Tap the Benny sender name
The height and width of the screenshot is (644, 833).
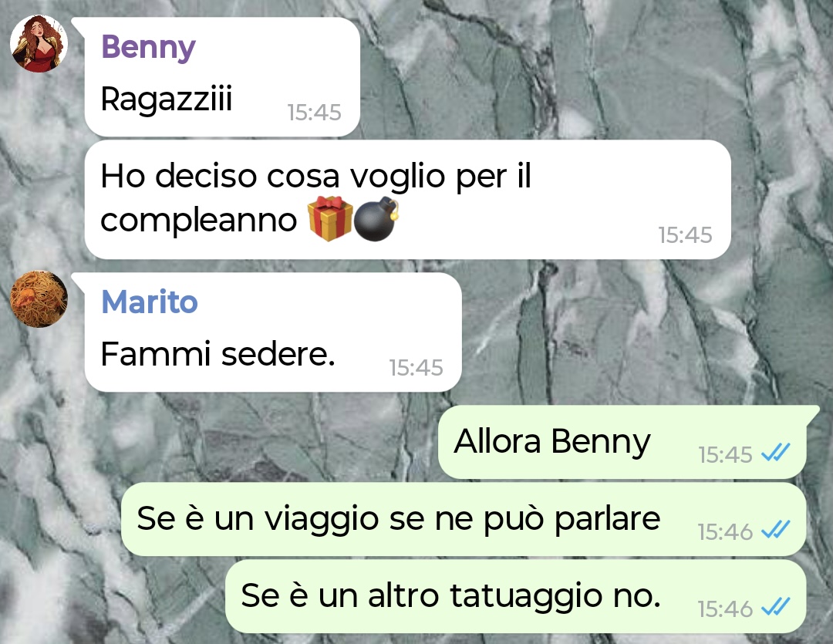pyautogui.click(x=148, y=48)
